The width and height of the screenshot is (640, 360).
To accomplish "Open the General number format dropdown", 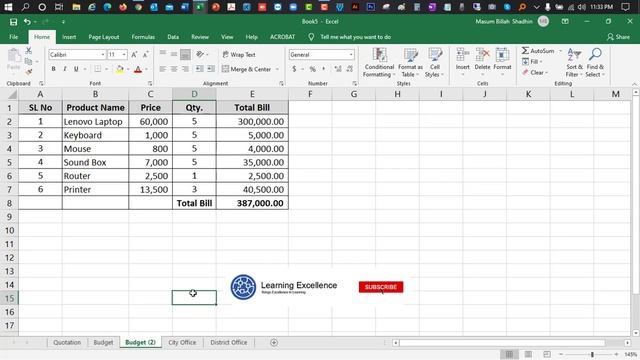I will coord(351,55).
